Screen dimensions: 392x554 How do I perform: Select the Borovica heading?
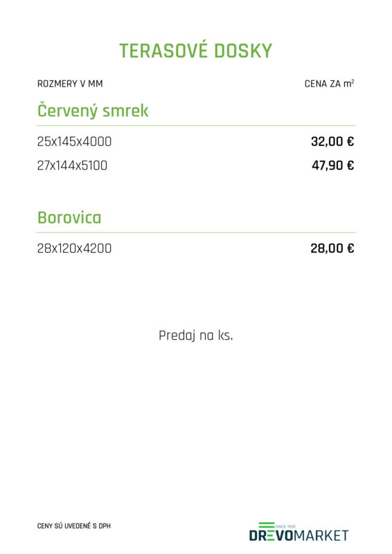coord(69,217)
